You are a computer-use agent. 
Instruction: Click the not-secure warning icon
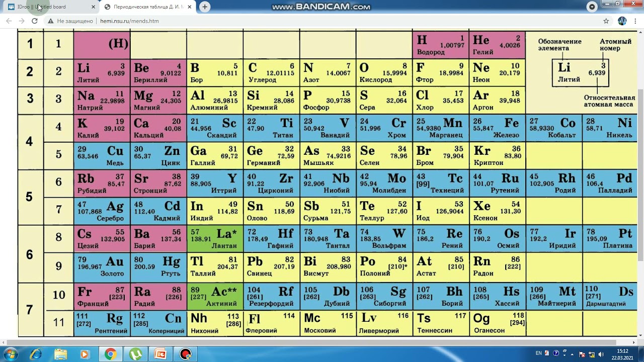pyautogui.click(x=51, y=21)
